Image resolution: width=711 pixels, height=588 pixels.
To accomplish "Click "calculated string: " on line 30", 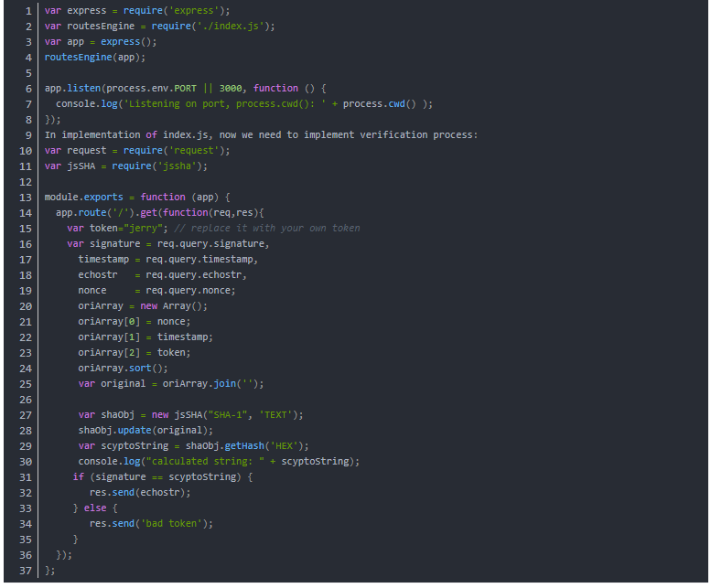I will 205,461.
